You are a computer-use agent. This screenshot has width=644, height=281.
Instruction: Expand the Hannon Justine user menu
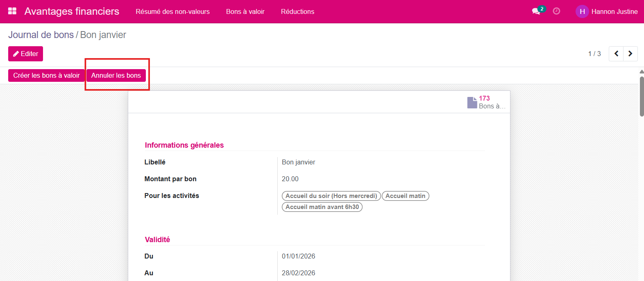(x=614, y=11)
